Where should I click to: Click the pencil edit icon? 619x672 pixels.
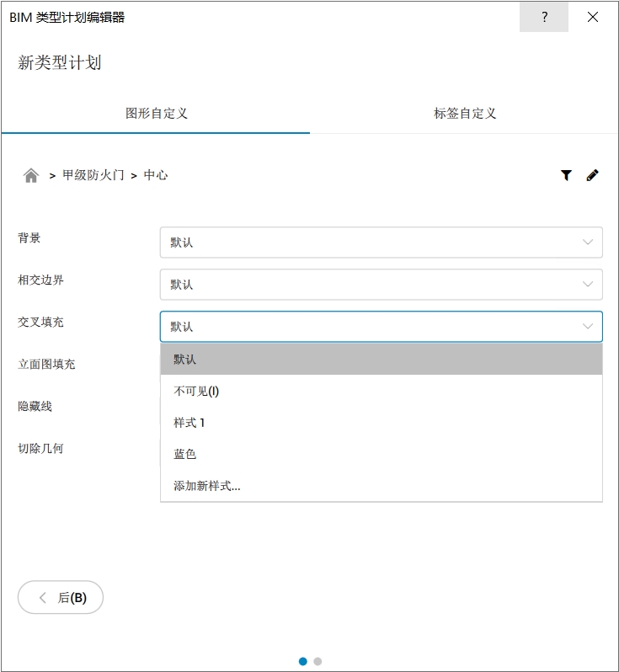(x=592, y=175)
